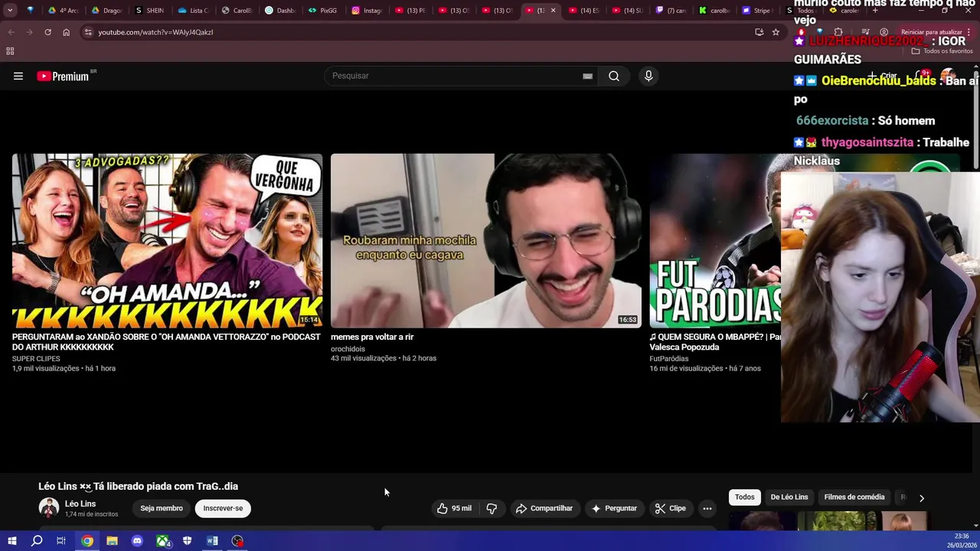The height and width of the screenshot is (551, 980).
Task: Bookmark this page with star icon
Action: [776, 32]
